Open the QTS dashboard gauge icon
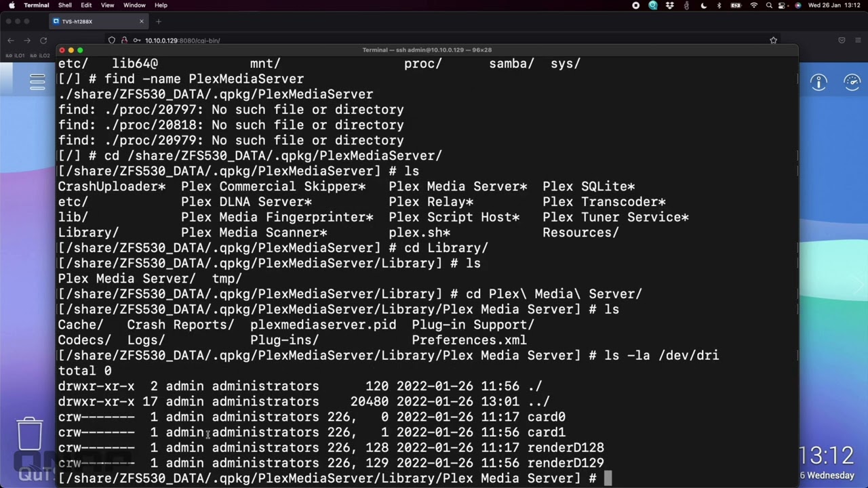This screenshot has height=488, width=868. coord(852,83)
